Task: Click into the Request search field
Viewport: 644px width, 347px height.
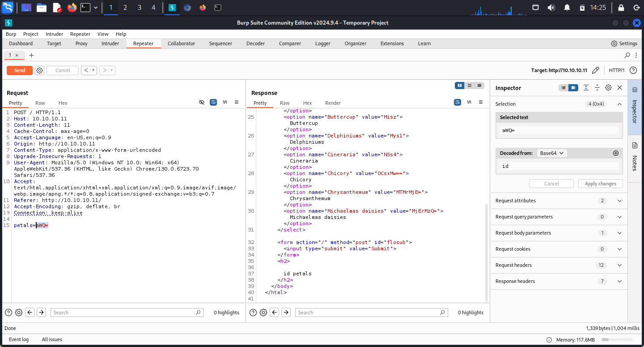Action: tap(127, 313)
